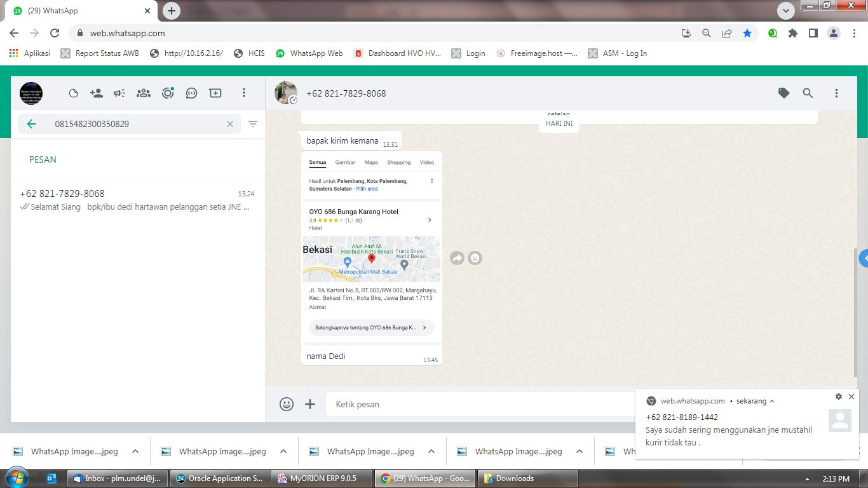Open the label tag icon in chat header
The height and width of the screenshot is (488, 868).
(784, 93)
